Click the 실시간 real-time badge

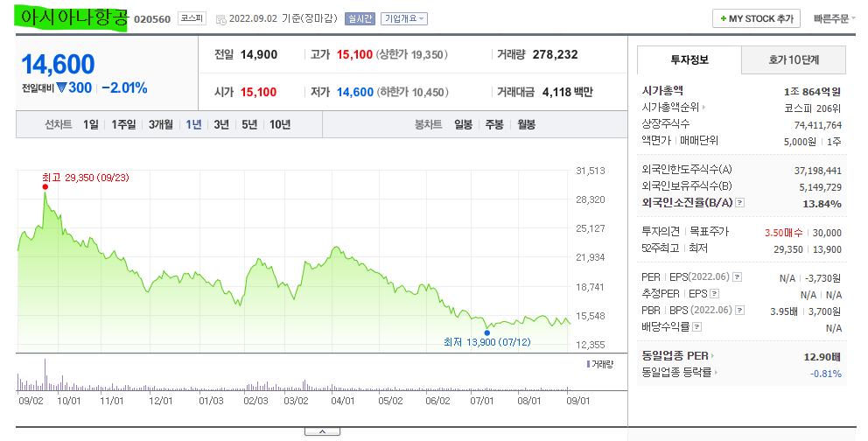coord(360,19)
